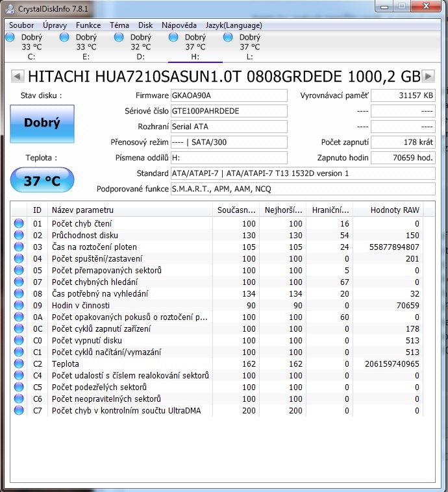448x492 pixels.
Task: Click status orb for attribute 04
Action: tap(19, 258)
